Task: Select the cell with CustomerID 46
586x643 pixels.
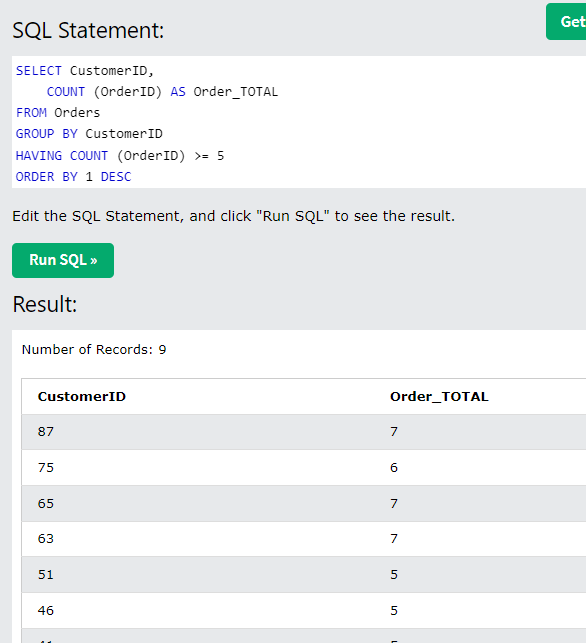Action: (46, 611)
